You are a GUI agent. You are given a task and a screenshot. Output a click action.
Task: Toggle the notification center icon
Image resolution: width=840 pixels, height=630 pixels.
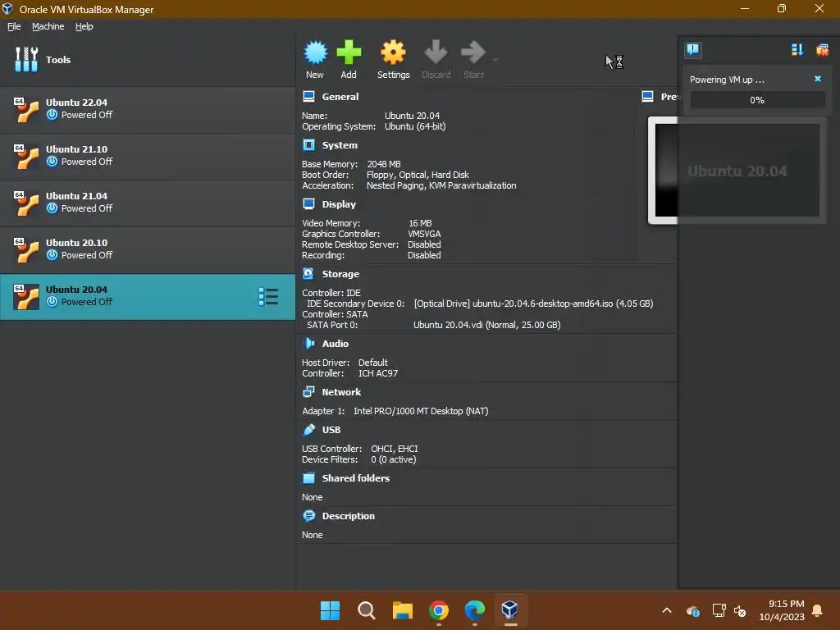[692, 50]
